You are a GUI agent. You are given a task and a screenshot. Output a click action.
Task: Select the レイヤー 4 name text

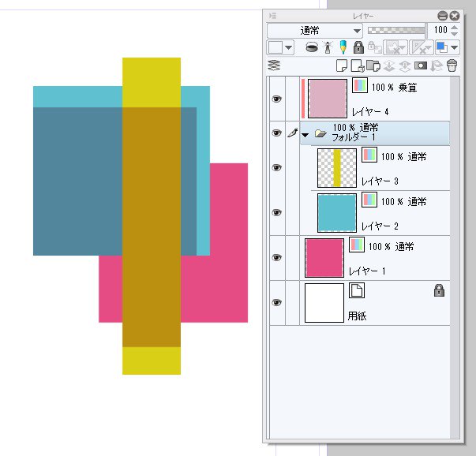[369, 112]
